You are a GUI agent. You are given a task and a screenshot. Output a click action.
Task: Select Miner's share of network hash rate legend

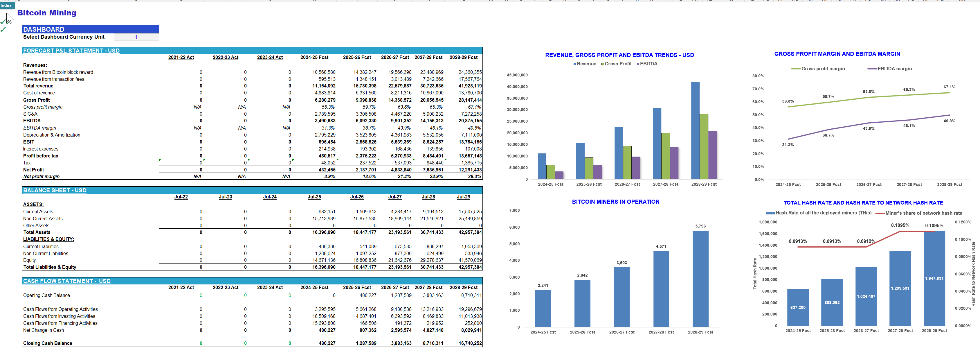[919, 213]
